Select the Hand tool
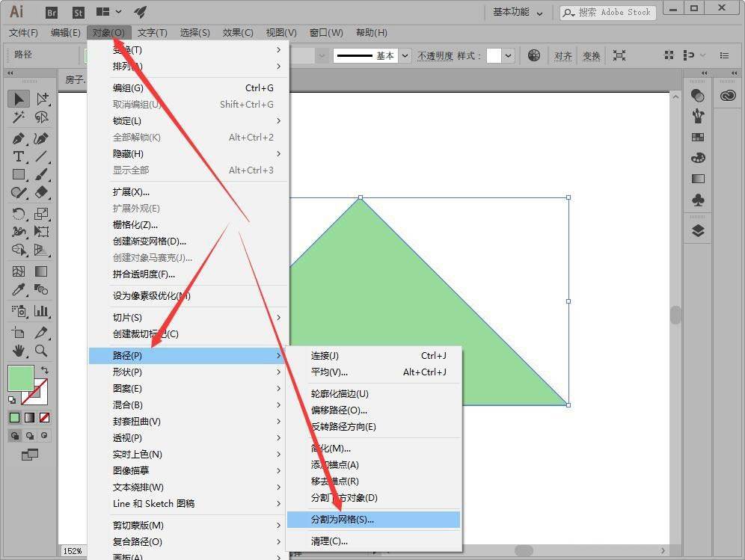 coord(19,350)
